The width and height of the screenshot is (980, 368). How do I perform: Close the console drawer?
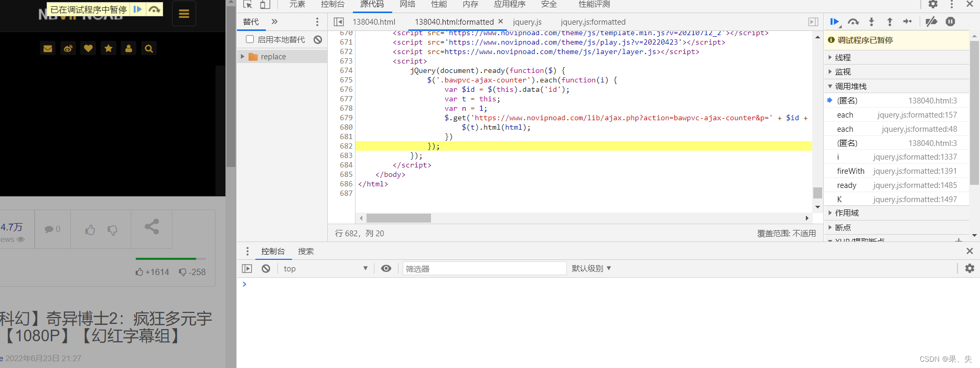[x=970, y=251]
